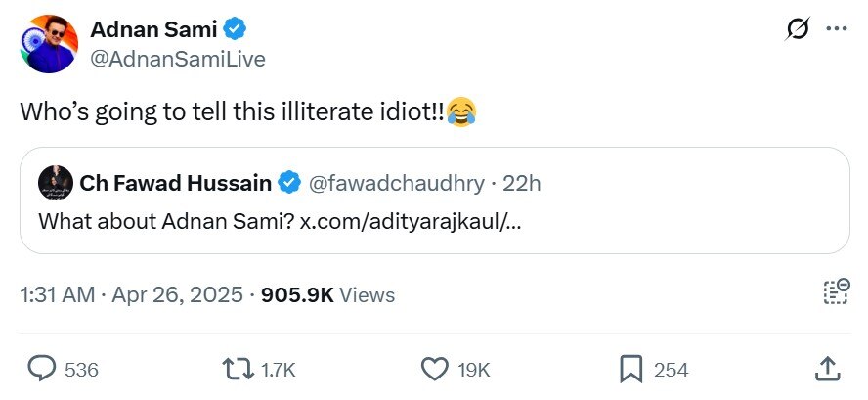The height and width of the screenshot is (400, 868).
Task: Click Fawad Hussain's verified blue badge
Action: 289,183
